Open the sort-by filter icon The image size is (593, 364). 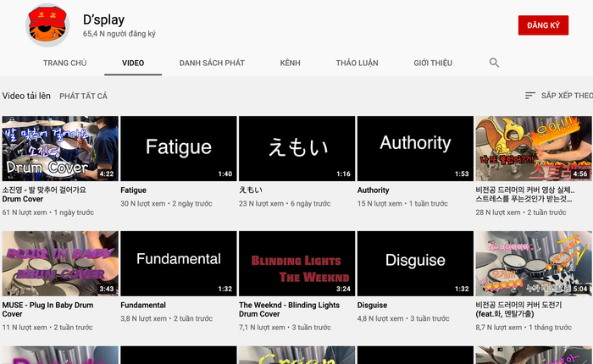[x=530, y=96]
